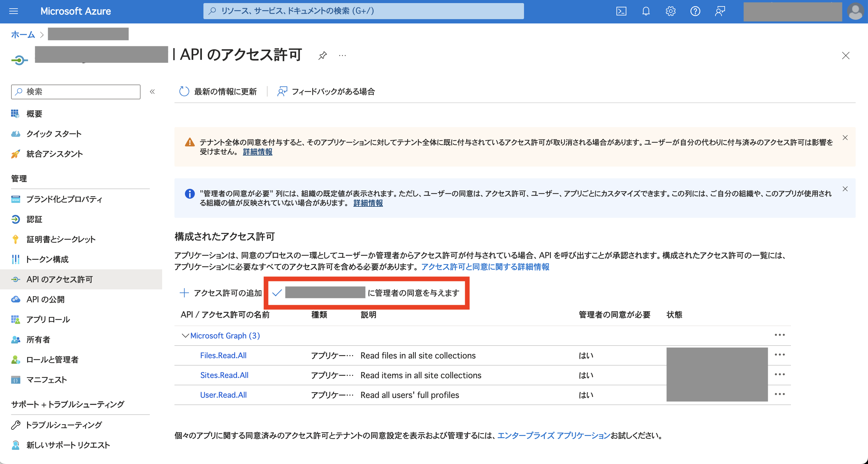This screenshot has height=464, width=868.
Task: Click the 状態 column header
Action: coord(674,315)
